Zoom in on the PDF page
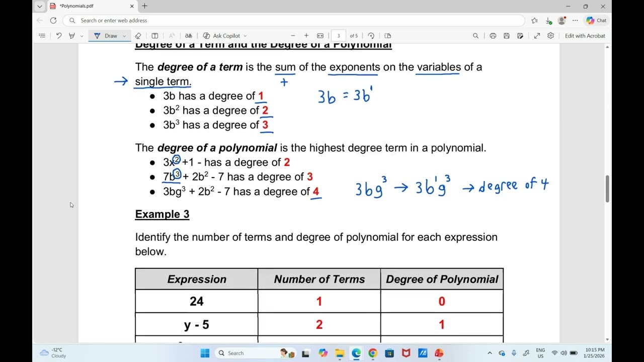The width and height of the screenshot is (644, 362). pos(306,36)
